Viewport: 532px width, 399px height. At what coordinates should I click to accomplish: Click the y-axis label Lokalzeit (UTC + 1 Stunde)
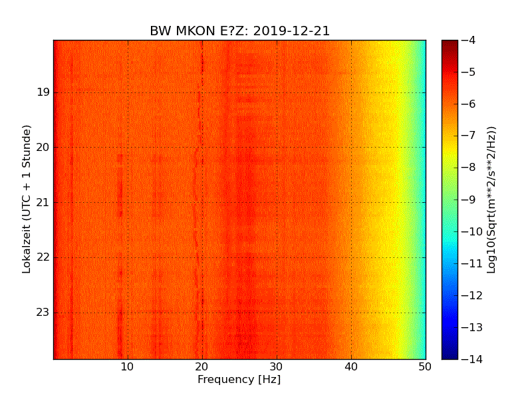pos(27,199)
